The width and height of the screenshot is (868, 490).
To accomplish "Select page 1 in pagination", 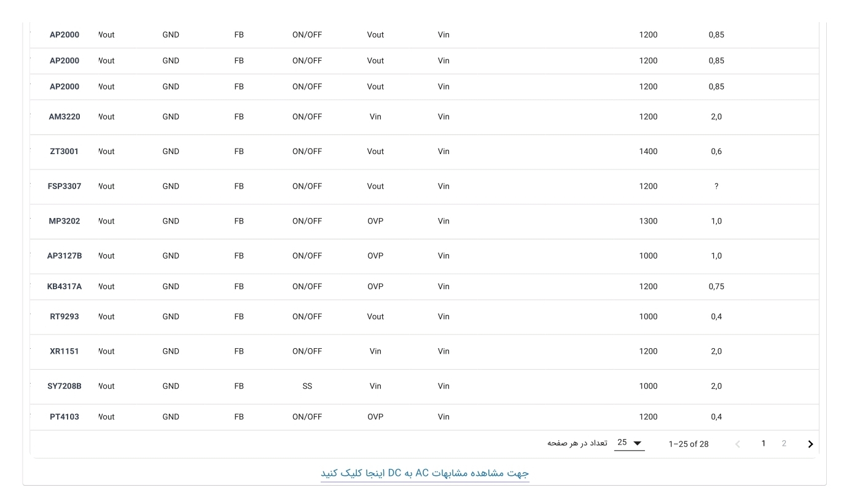I will [764, 443].
